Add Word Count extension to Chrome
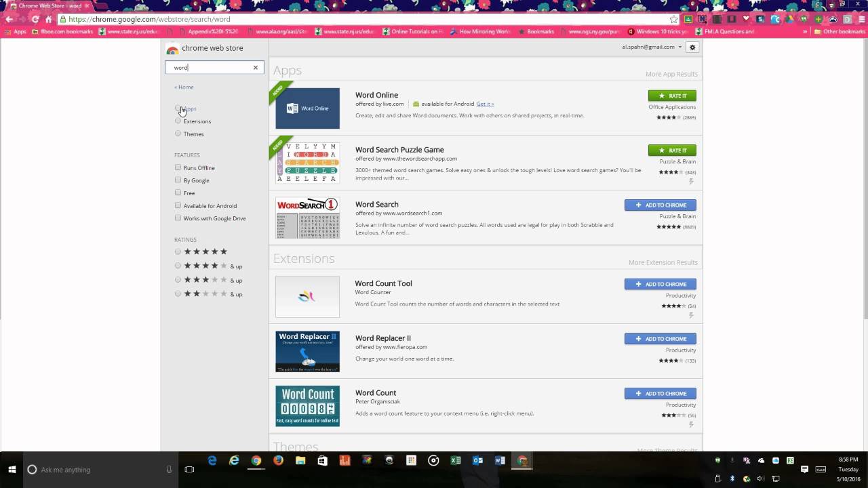The width and height of the screenshot is (868, 488). click(660, 393)
